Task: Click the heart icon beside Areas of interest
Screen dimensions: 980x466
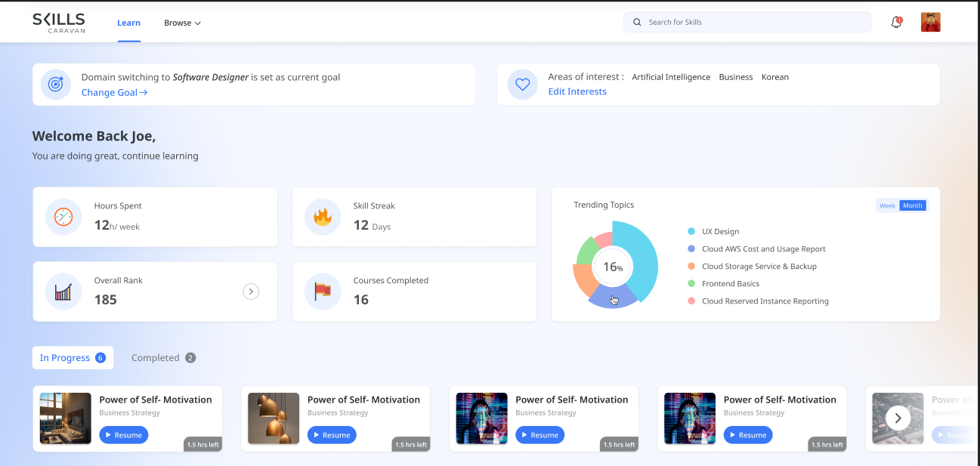Action: 522,84
